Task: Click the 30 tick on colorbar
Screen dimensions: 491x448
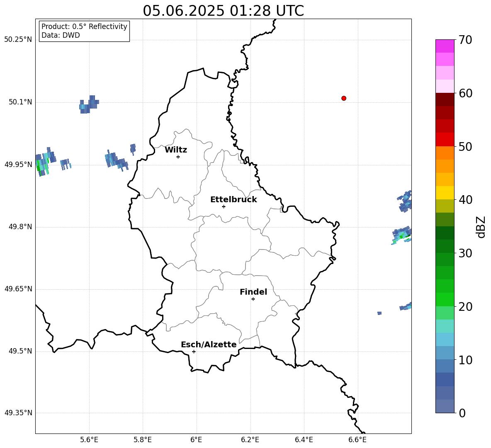Action: 465,253
